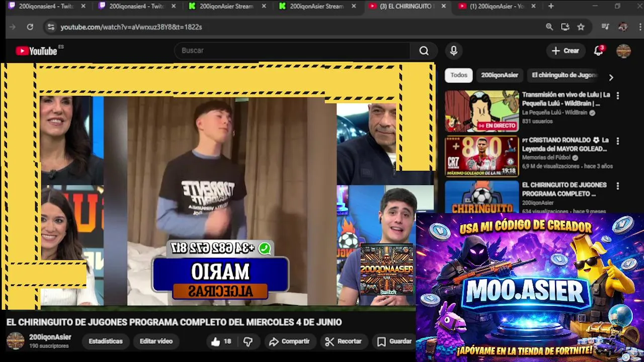Show more filter chips with arrow

611,77
